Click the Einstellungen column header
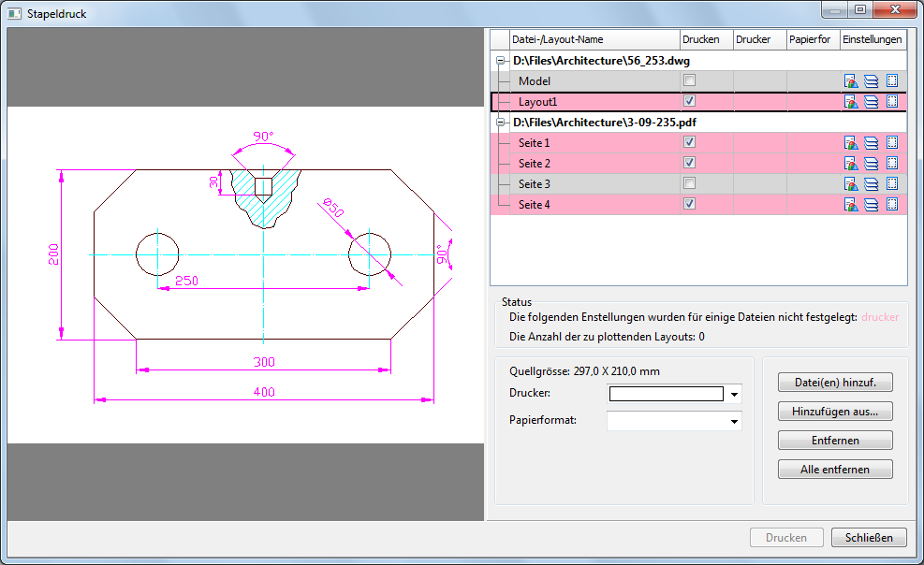The height and width of the screenshot is (565, 924). coord(873,39)
